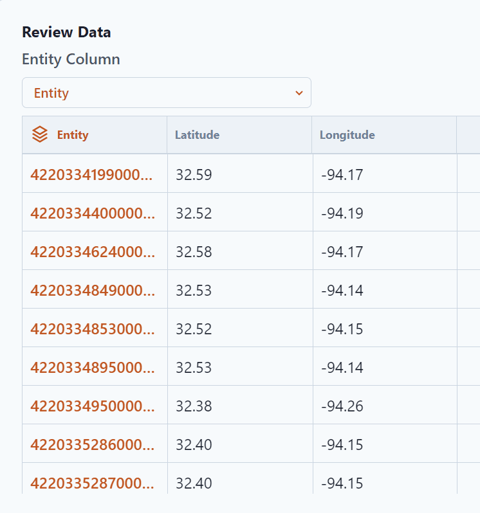Select latitude cell 32.59
This screenshot has height=513, width=480.
click(x=194, y=175)
